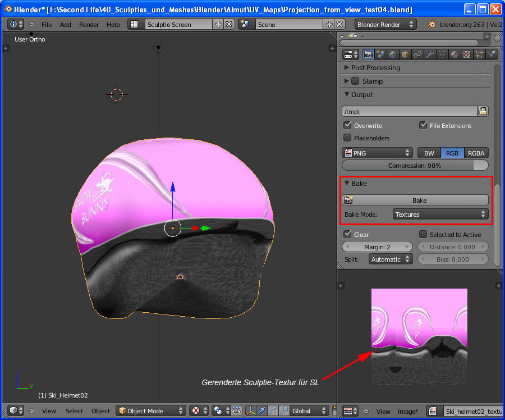Image resolution: width=505 pixels, height=420 pixels.
Task: Open the Render menu
Action: click(89, 25)
